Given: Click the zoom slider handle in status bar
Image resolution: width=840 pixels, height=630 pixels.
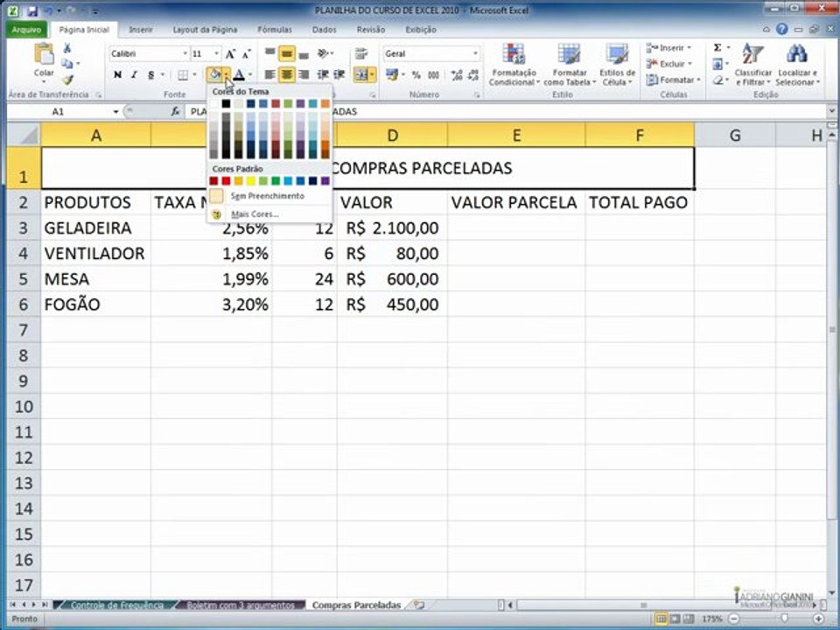Looking at the screenshot, I should [x=784, y=619].
